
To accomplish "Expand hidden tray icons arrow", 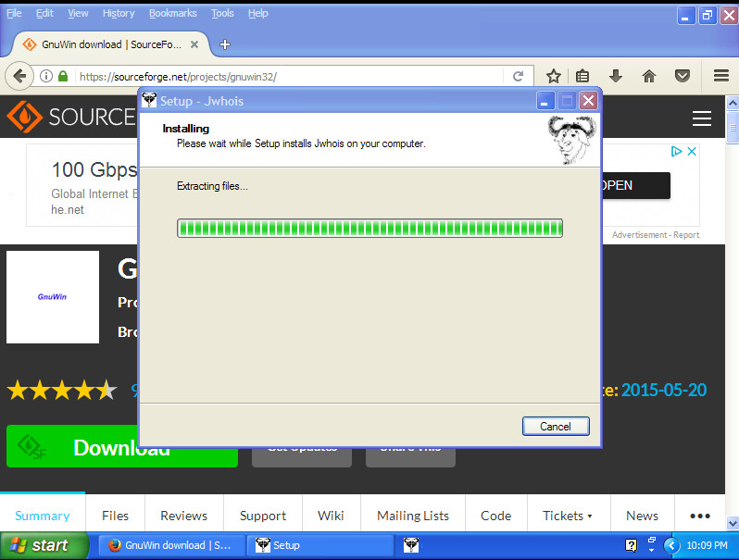I will point(671,545).
